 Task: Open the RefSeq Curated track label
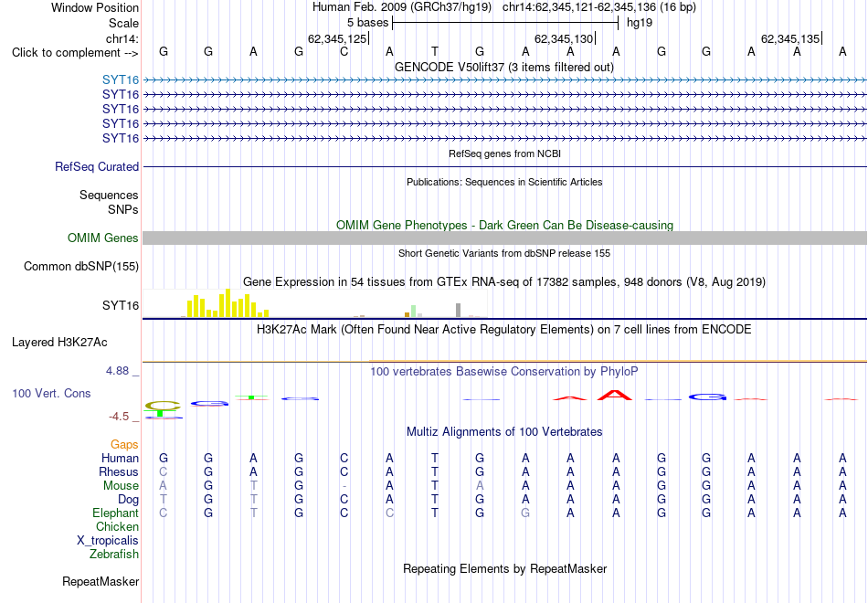pyautogui.click(x=96, y=166)
